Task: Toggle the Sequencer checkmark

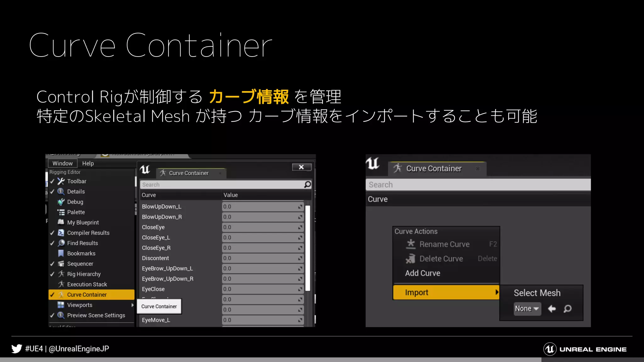Action: click(x=52, y=264)
